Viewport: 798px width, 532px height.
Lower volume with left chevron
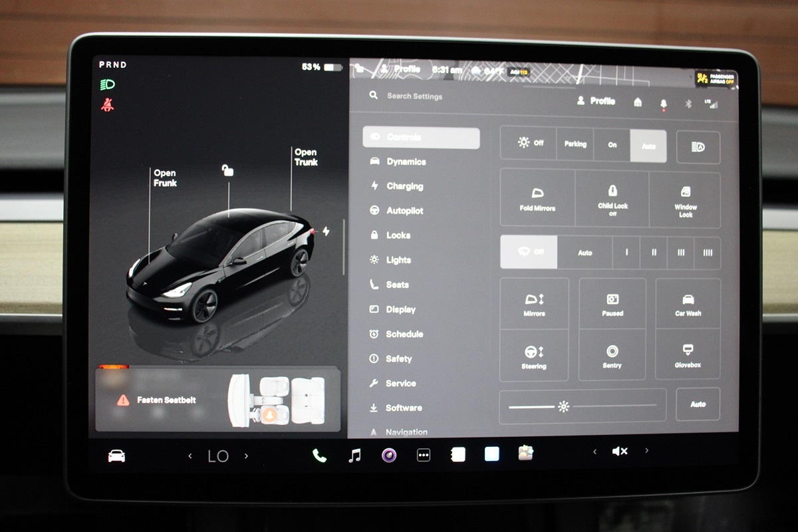pyautogui.click(x=595, y=452)
